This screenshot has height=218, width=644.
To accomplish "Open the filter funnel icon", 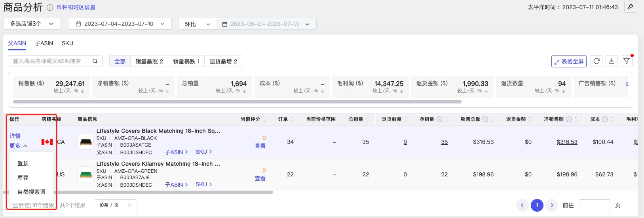I will click(x=627, y=61).
